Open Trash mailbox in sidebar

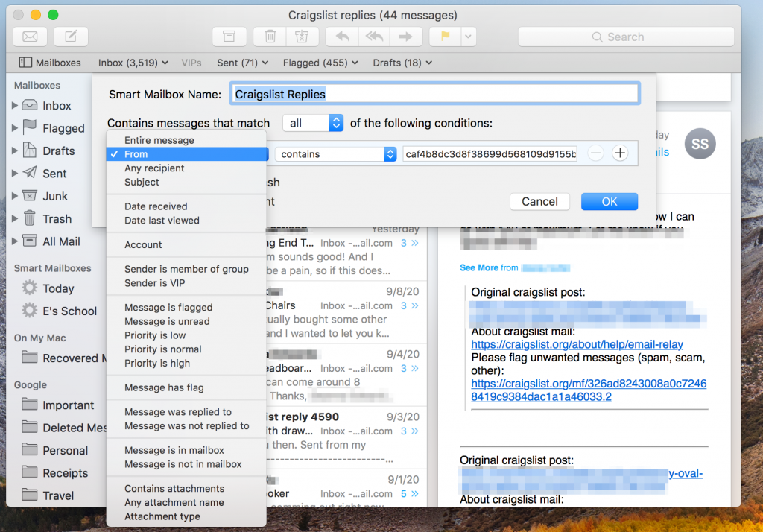pyautogui.click(x=57, y=218)
